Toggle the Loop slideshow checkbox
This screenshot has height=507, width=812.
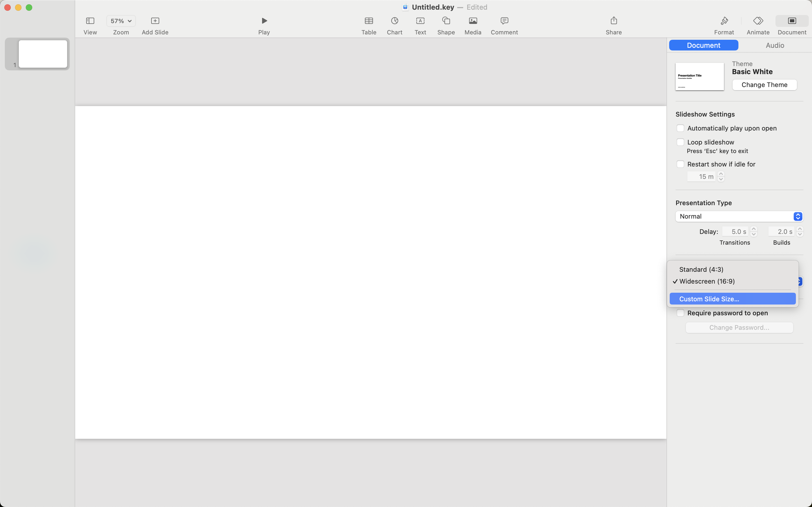(680, 142)
